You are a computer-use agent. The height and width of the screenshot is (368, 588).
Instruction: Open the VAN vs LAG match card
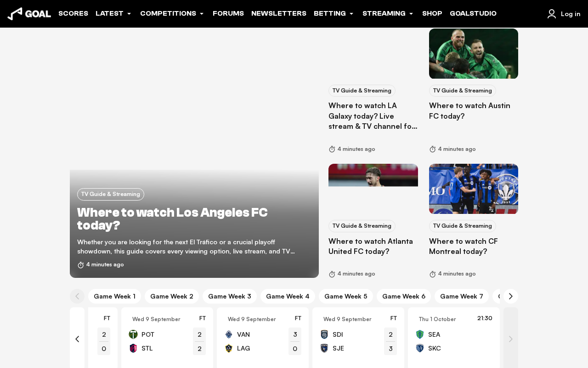263,338
